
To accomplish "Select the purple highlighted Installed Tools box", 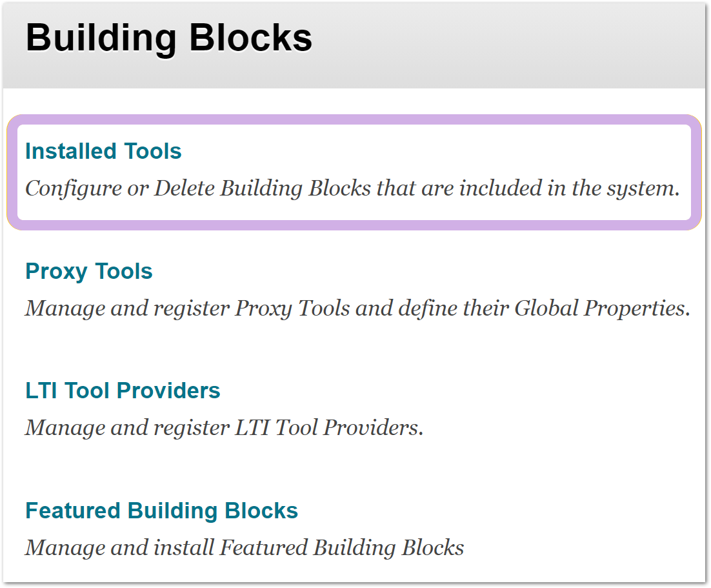I will 354,172.
